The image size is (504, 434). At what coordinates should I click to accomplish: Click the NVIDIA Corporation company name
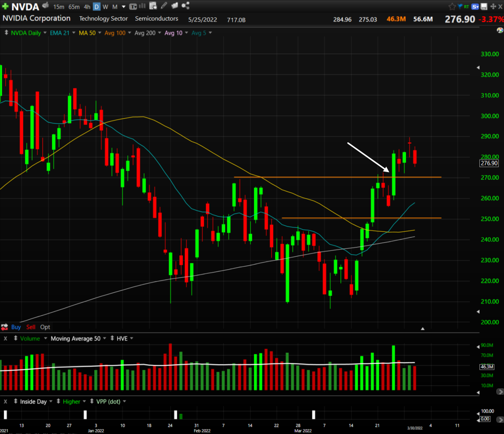point(37,18)
